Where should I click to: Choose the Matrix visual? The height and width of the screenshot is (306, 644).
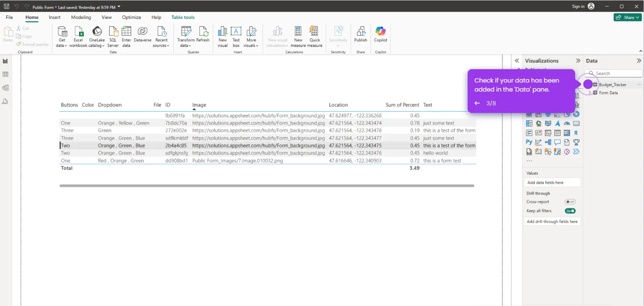pos(567,133)
